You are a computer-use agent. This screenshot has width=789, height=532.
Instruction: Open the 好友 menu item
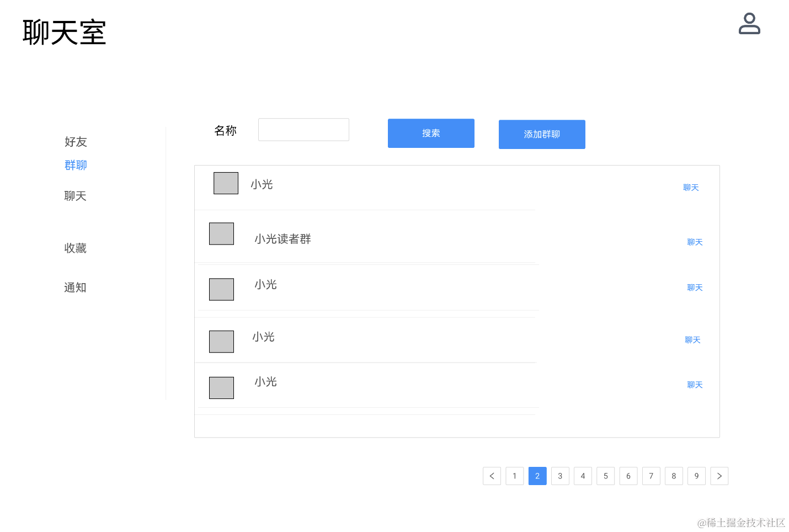click(76, 142)
